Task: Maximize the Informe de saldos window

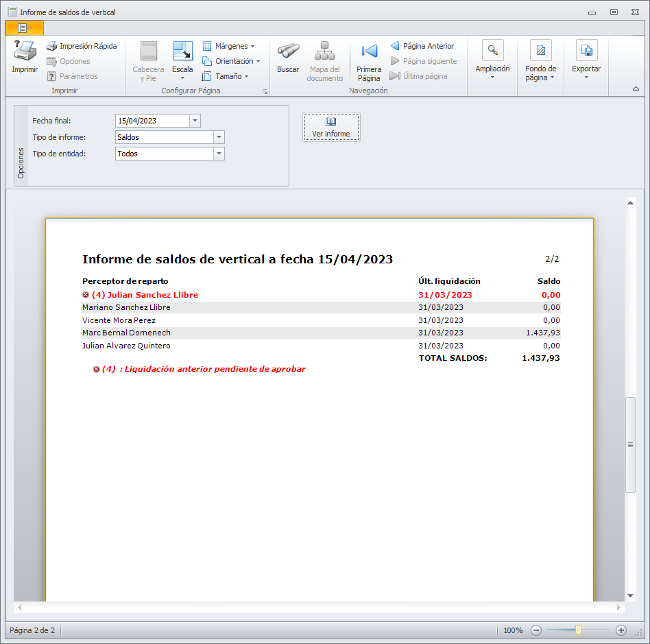Action: [x=614, y=12]
